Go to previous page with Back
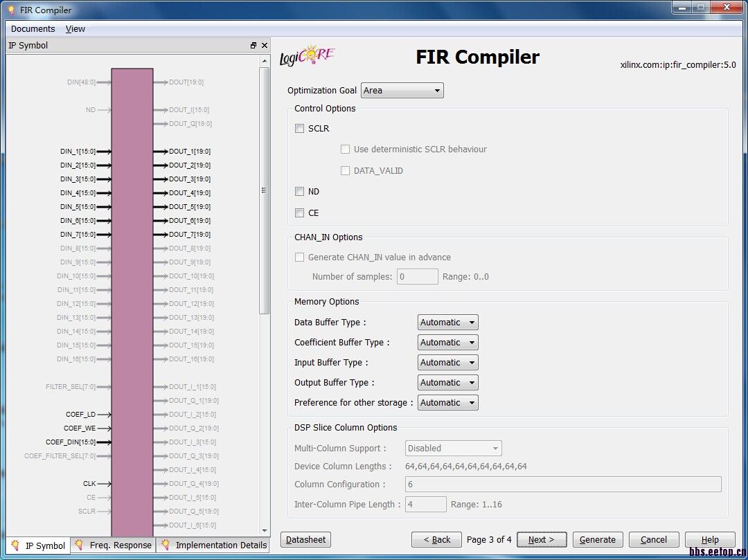Image resolution: width=748 pixels, height=560 pixels. tap(436, 539)
